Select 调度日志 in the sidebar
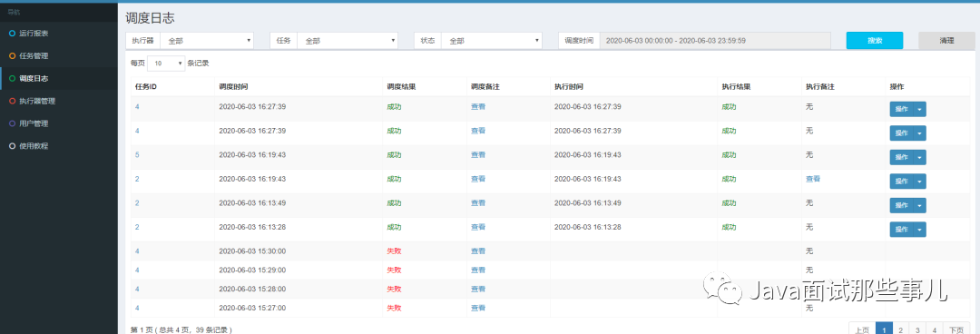This screenshot has width=980, height=334. pos(34,78)
